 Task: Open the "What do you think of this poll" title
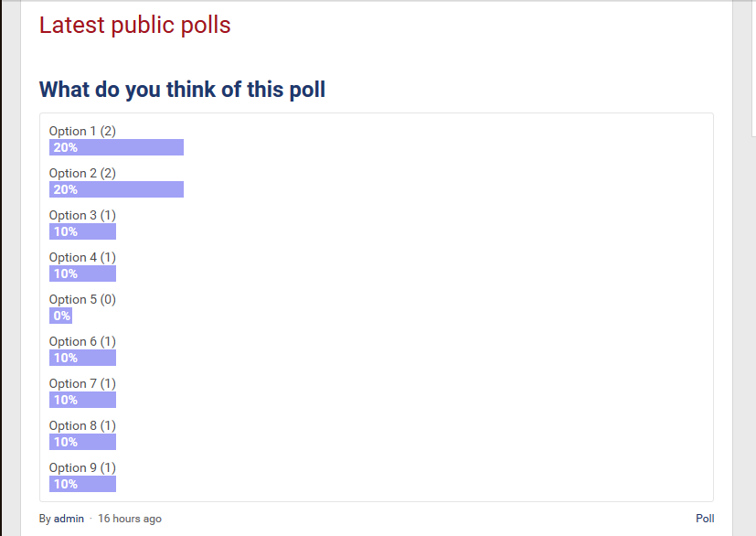tap(182, 90)
